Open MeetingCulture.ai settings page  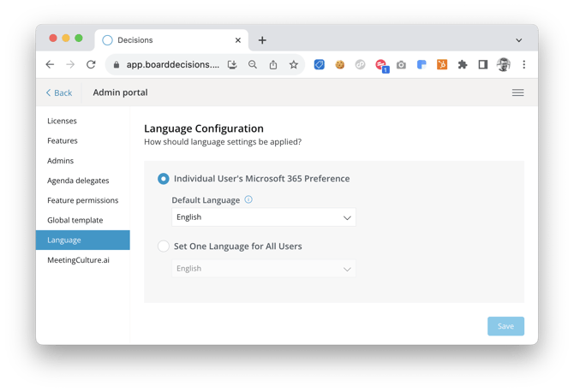pos(78,260)
